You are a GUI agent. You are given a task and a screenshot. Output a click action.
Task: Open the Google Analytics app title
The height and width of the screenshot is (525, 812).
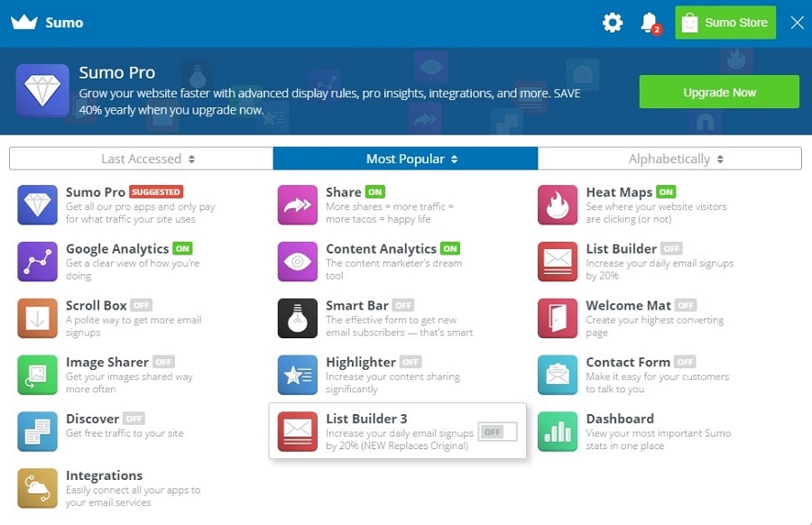click(117, 249)
